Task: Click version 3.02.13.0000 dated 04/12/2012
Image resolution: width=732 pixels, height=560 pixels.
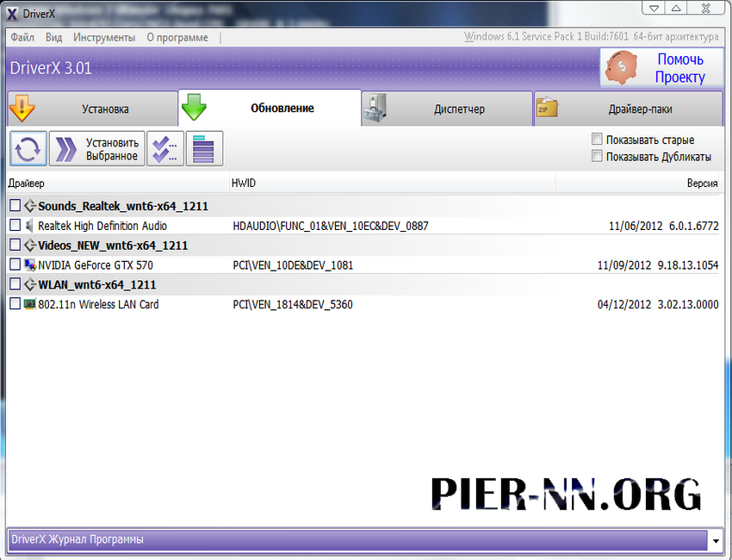Action: tap(658, 304)
